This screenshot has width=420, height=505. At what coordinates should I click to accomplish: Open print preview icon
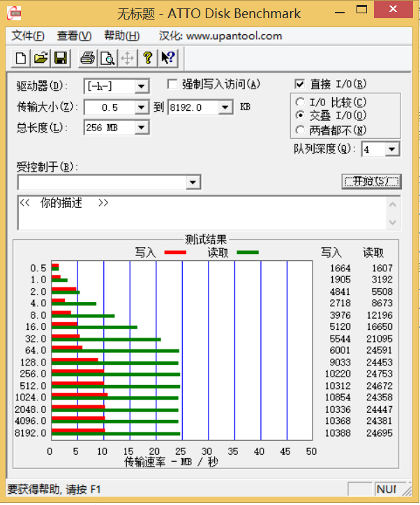tap(107, 59)
